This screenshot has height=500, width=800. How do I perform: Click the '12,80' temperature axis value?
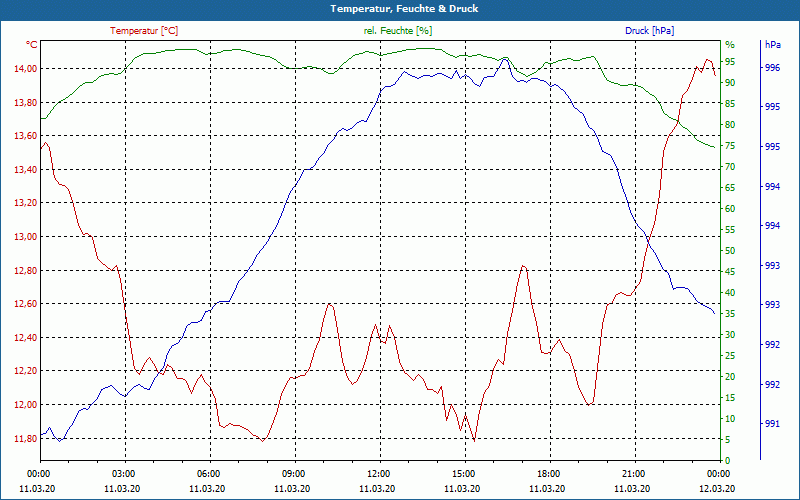click(x=26, y=270)
